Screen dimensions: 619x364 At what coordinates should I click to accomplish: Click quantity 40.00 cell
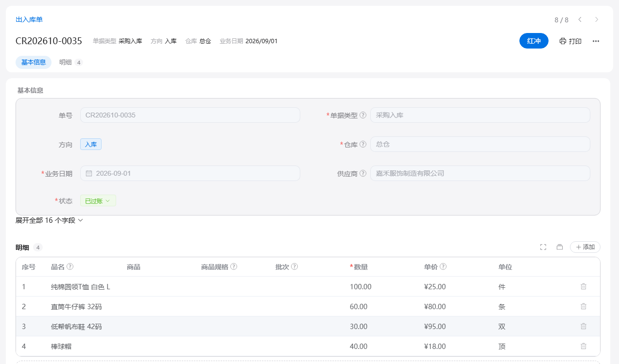pyautogui.click(x=359, y=347)
